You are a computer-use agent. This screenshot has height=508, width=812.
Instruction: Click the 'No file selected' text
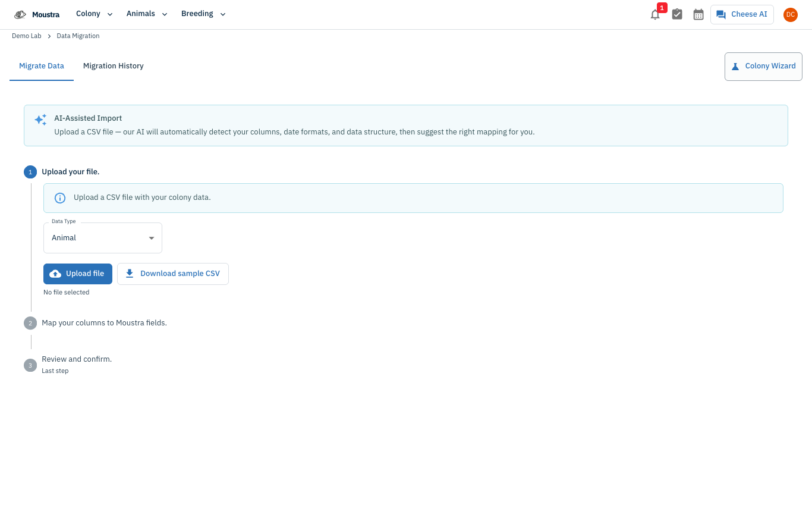[x=67, y=293]
